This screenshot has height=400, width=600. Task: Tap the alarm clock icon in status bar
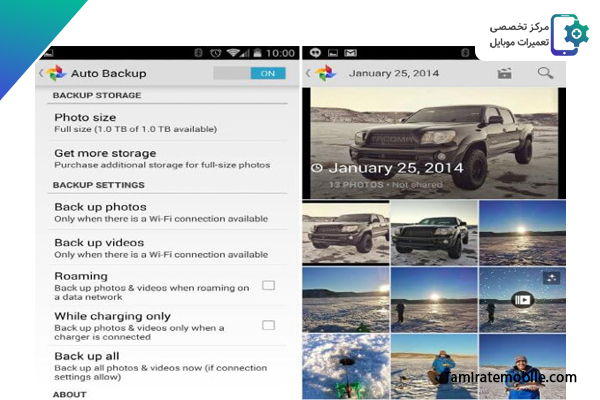215,53
